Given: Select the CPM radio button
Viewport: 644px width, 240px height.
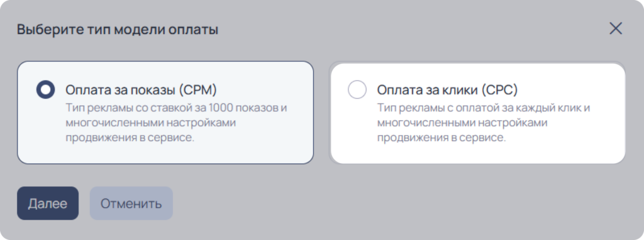Looking at the screenshot, I should (45, 89).
